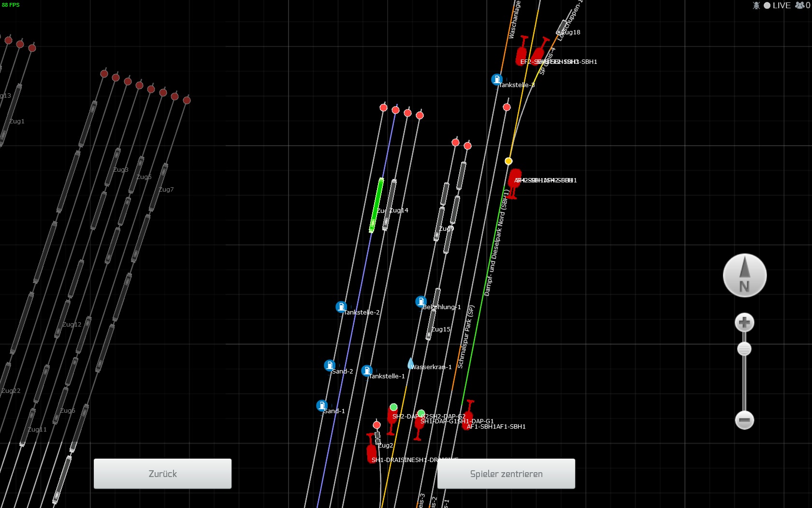812x508 pixels.
Task: Click the Spieler zentrieren button
Action: coord(506,474)
